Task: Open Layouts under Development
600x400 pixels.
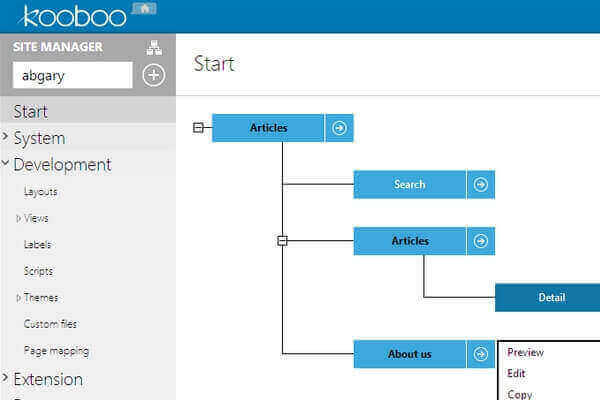Action: tap(40, 191)
